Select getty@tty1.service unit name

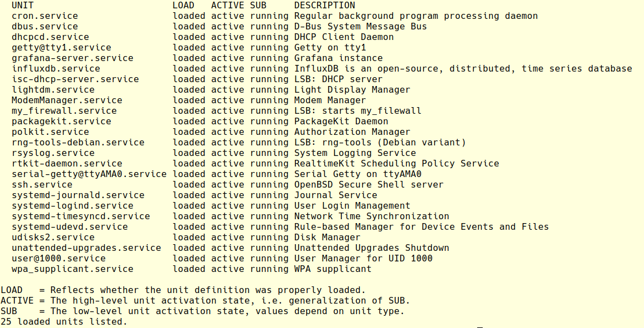(x=61, y=48)
